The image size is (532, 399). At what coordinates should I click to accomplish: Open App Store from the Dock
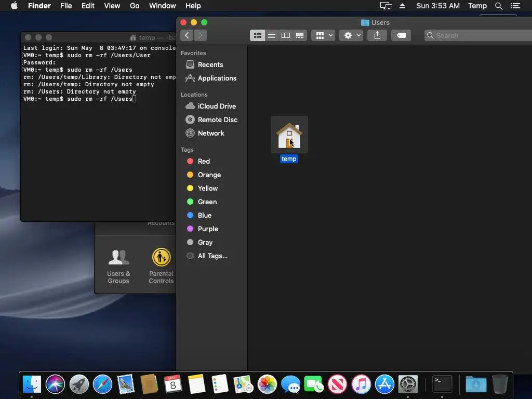(x=384, y=384)
